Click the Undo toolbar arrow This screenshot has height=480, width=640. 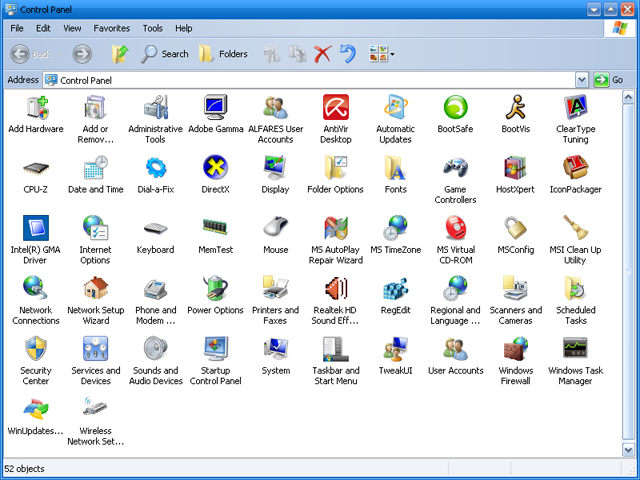tap(348, 54)
